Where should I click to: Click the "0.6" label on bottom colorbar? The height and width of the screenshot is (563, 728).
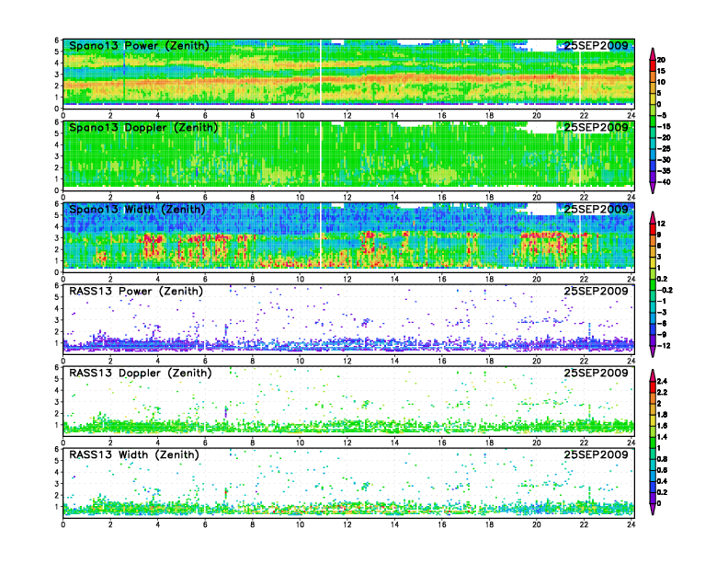(x=662, y=470)
